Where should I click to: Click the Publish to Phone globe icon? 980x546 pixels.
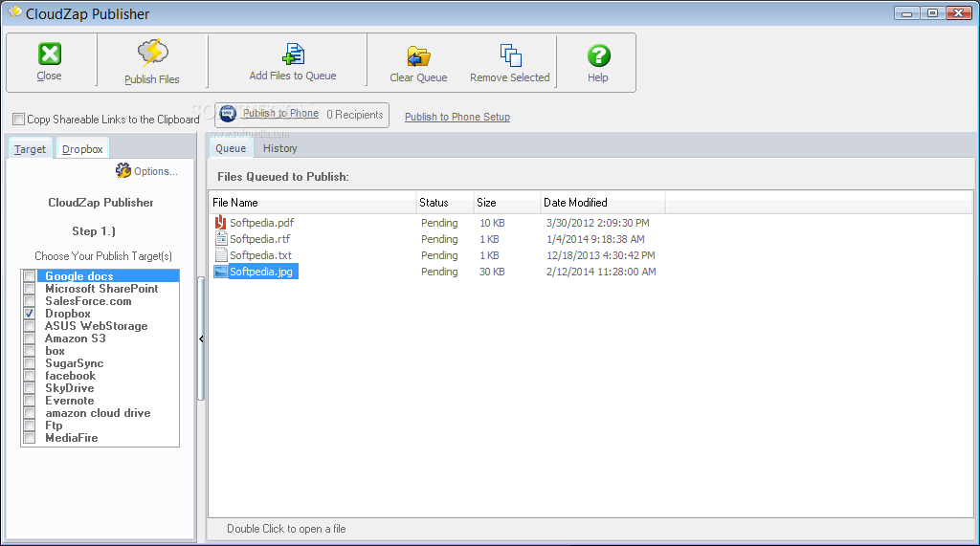[228, 114]
